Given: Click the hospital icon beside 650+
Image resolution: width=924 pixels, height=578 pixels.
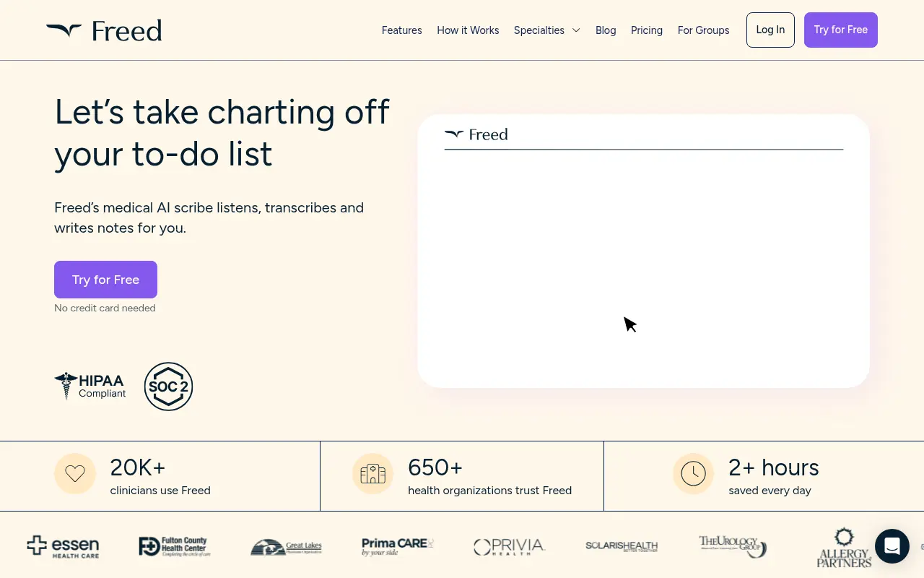Looking at the screenshot, I should 372,474.
